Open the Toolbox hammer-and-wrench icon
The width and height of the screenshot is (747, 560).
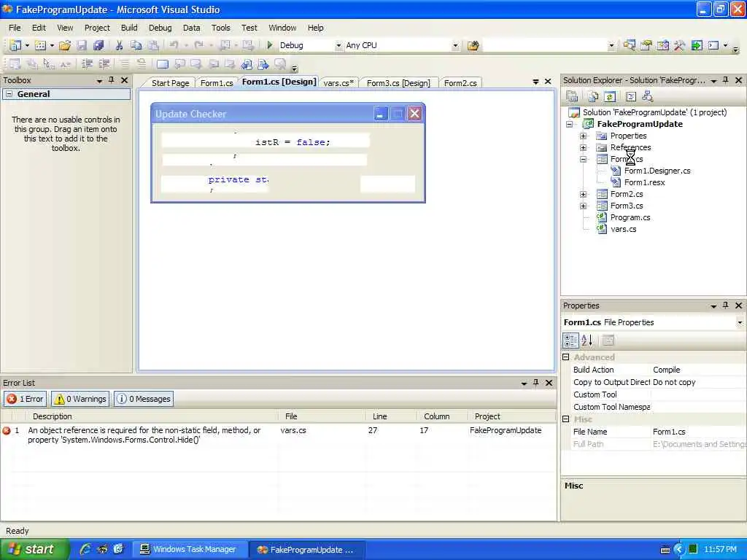coord(679,46)
